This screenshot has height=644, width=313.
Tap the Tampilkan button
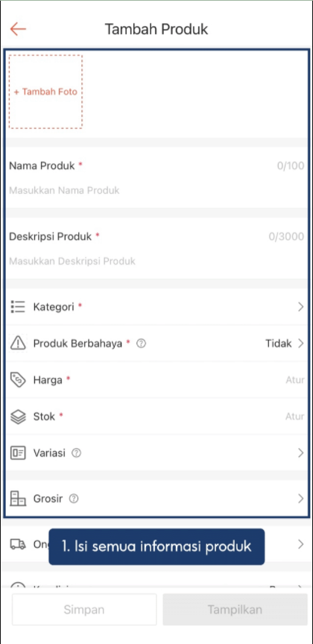pos(235,610)
